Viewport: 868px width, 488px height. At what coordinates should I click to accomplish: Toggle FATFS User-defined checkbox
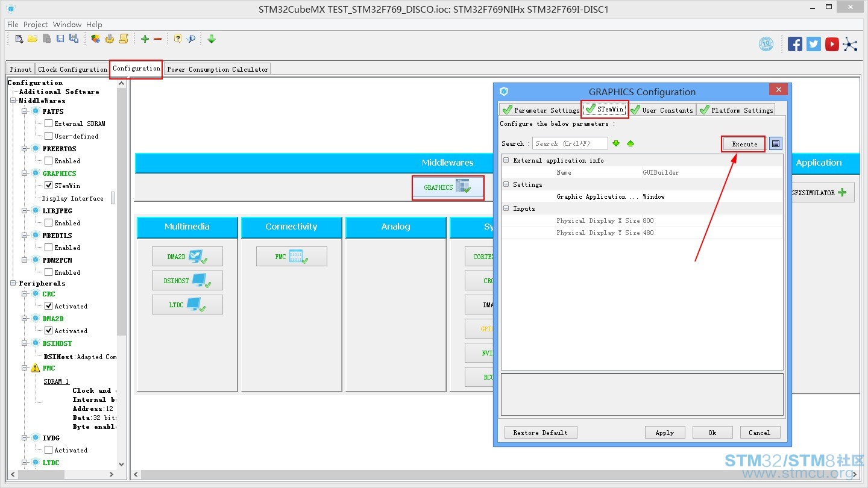coord(49,136)
